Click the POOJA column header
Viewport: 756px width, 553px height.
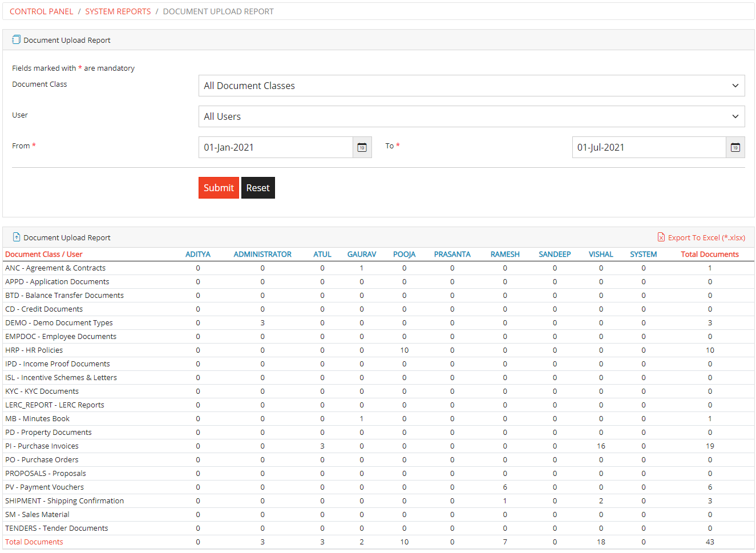coord(404,255)
